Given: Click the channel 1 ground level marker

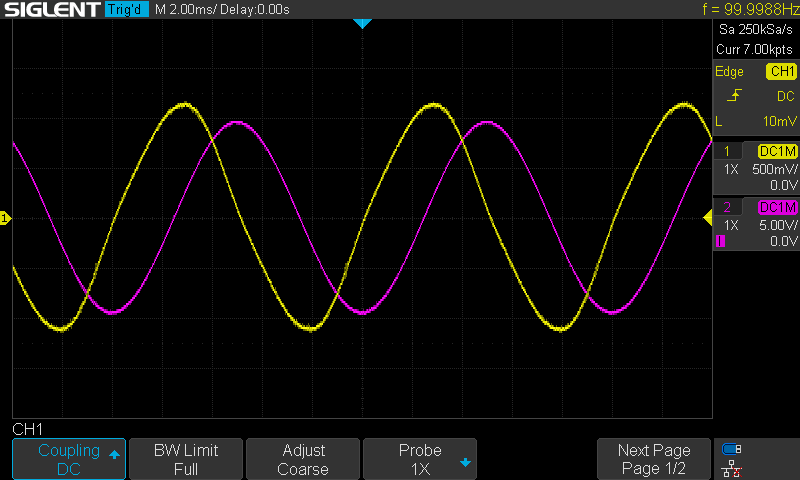Looking at the screenshot, I should [x=5, y=218].
